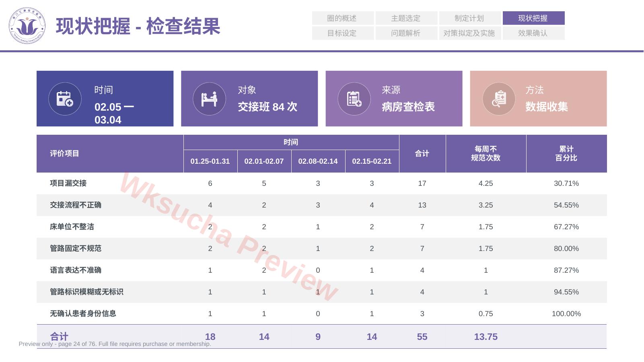Click the total 9 under 02.08-02.14
The image size is (644, 362).
tap(318, 337)
